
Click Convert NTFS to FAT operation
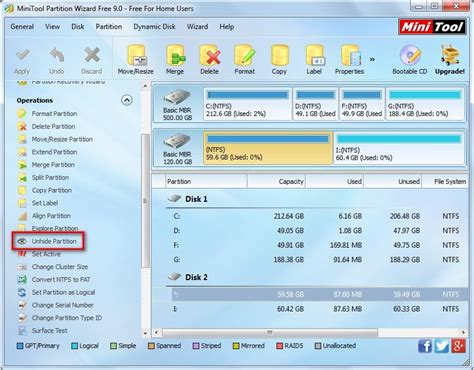[61, 280]
